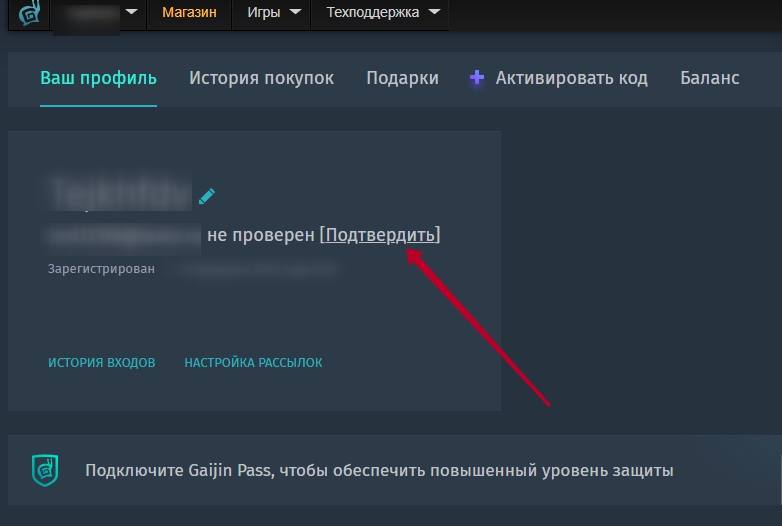Click the Подключите Gaijin Pass banner text
The height and width of the screenshot is (526, 782).
point(379,470)
